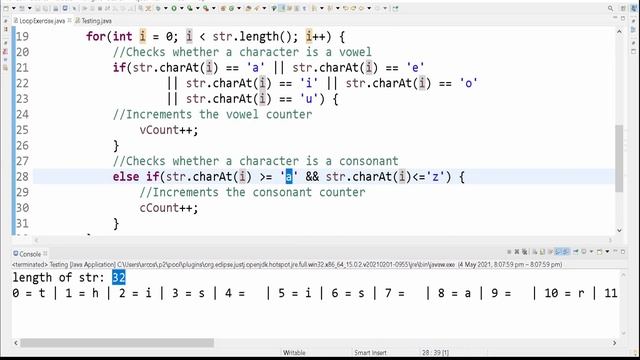Viewport: 640px width, 360px height.
Task: Open the New wizard dropdown arrow
Action: coord(13,8)
